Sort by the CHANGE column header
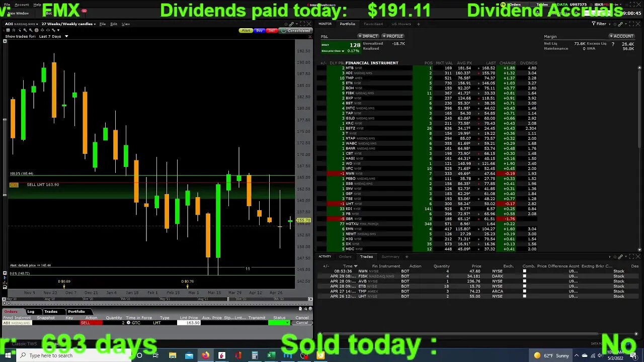This screenshot has width=644, height=362. click(507, 63)
